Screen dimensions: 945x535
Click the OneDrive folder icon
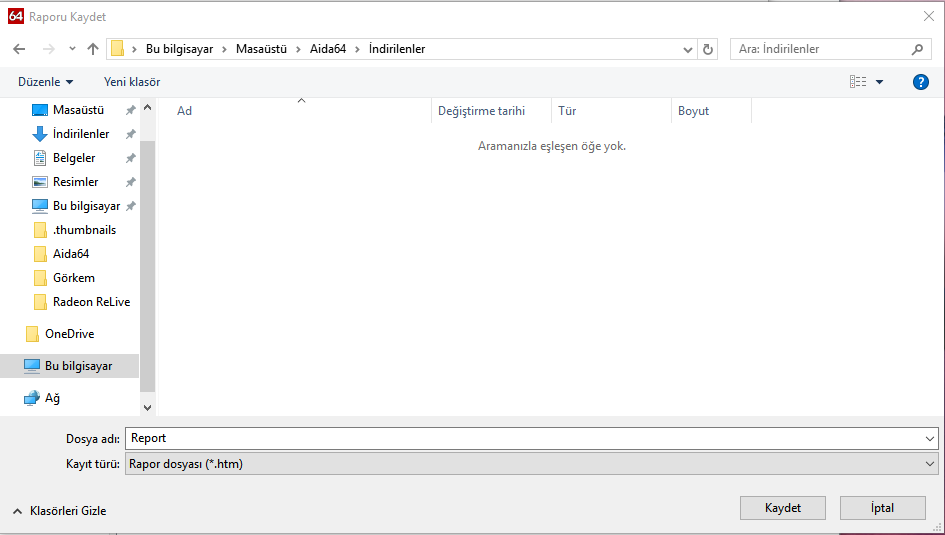(x=33, y=334)
